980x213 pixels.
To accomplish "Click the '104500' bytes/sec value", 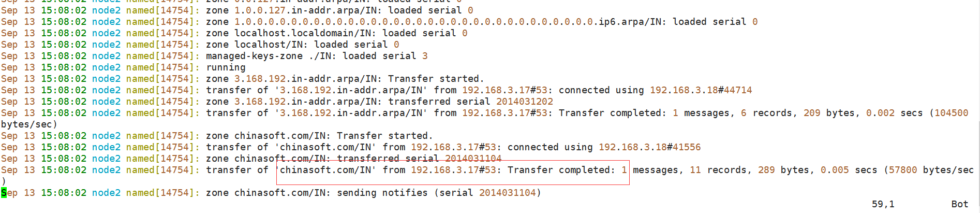I will (951, 113).
